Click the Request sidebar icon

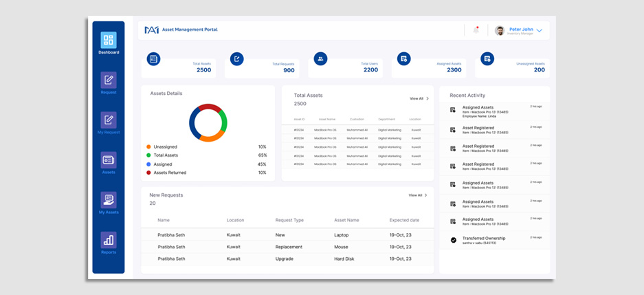click(x=109, y=80)
